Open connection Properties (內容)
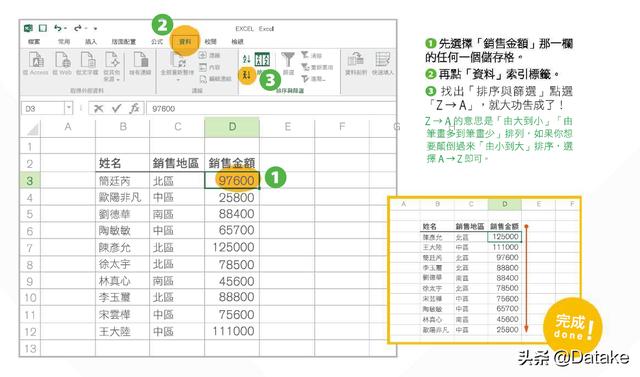The height and width of the screenshot is (377, 640). click(x=210, y=67)
